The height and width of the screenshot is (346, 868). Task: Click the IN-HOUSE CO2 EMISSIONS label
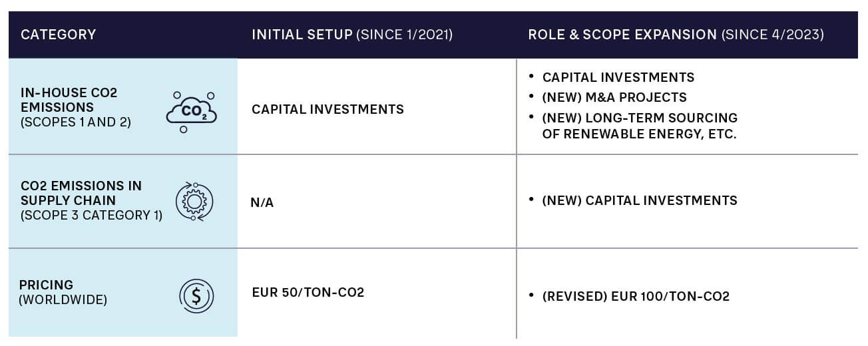pos(69,100)
